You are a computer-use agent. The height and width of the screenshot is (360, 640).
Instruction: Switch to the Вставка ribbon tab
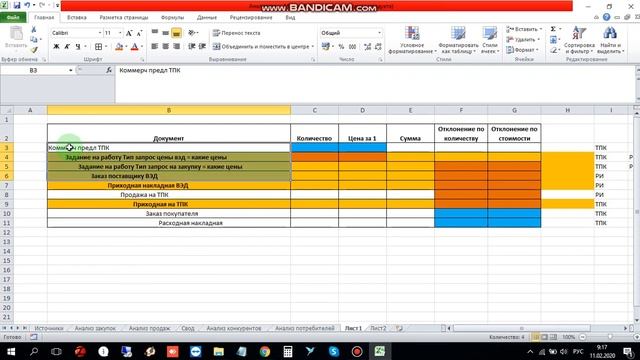click(77, 18)
